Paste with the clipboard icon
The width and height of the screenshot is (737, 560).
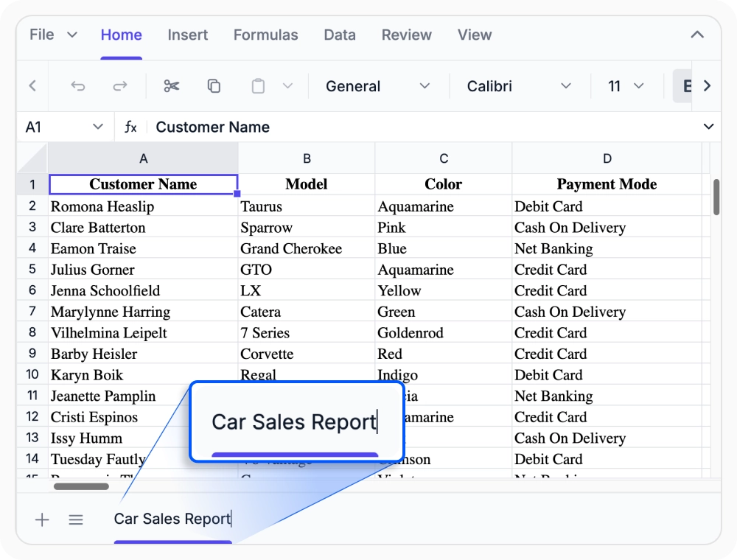click(258, 86)
